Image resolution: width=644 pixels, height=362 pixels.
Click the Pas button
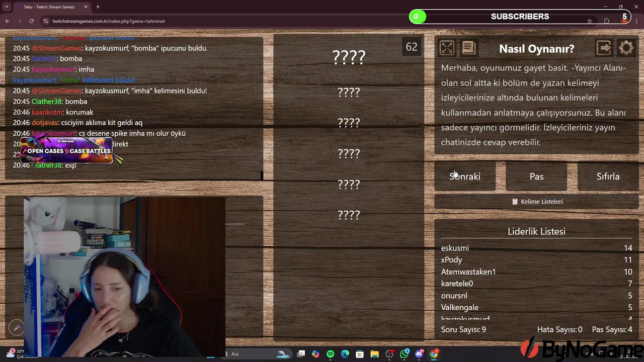tap(536, 176)
